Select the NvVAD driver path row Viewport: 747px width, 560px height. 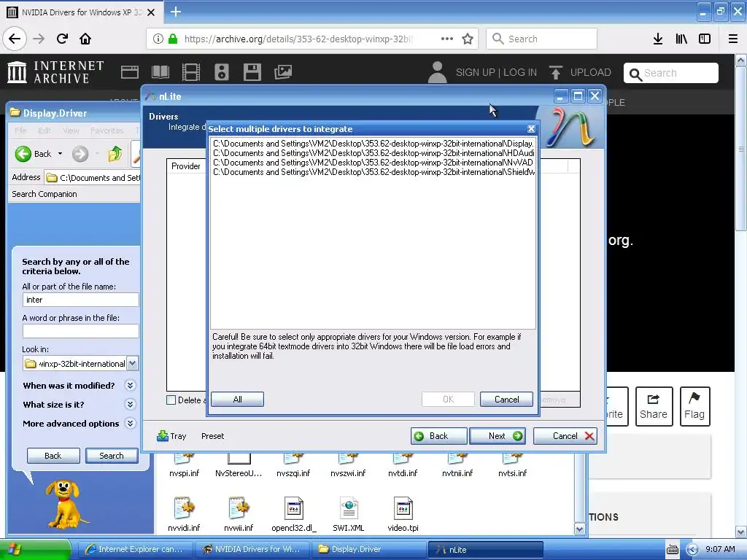373,163
